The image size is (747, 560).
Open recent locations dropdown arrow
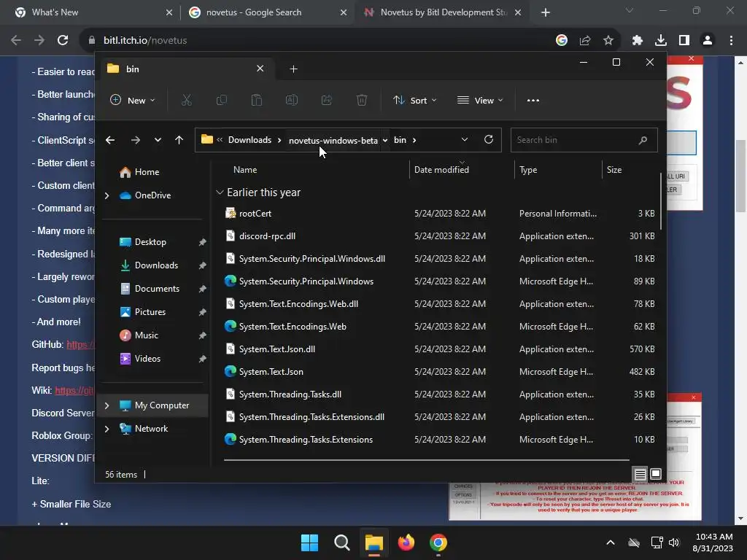coord(158,140)
